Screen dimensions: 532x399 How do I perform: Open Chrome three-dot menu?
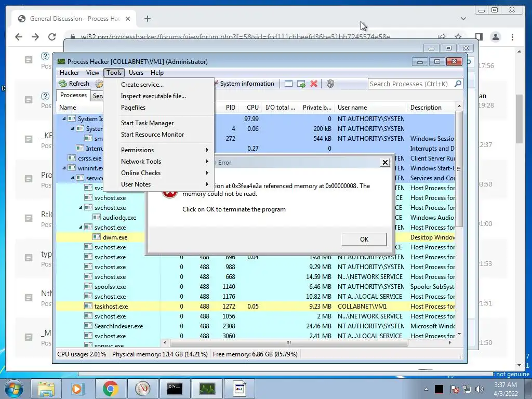tap(513, 37)
